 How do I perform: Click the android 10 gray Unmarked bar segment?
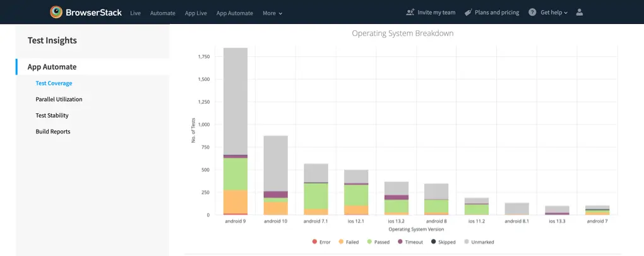click(x=275, y=163)
